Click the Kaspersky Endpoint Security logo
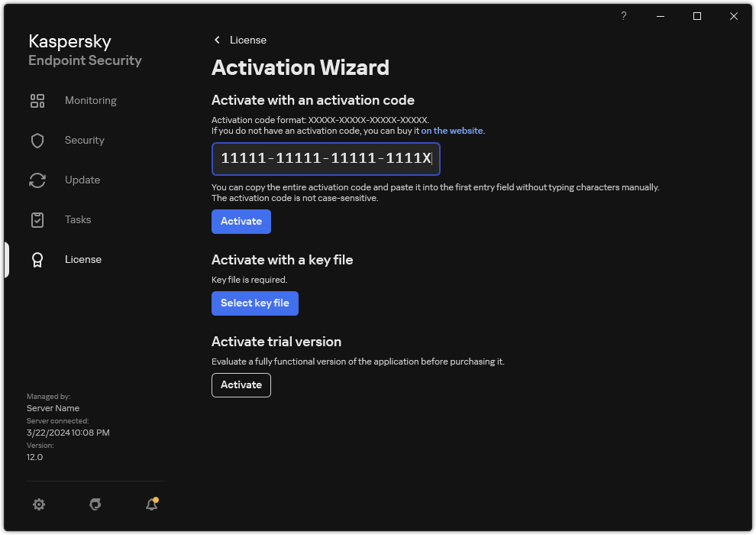The image size is (756, 535). [x=85, y=49]
